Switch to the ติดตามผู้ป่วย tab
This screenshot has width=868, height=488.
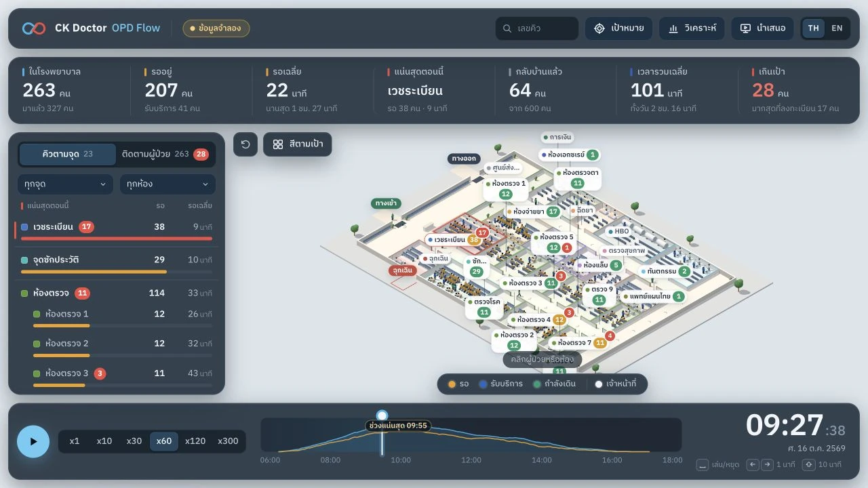pyautogui.click(x=165, y=154)
